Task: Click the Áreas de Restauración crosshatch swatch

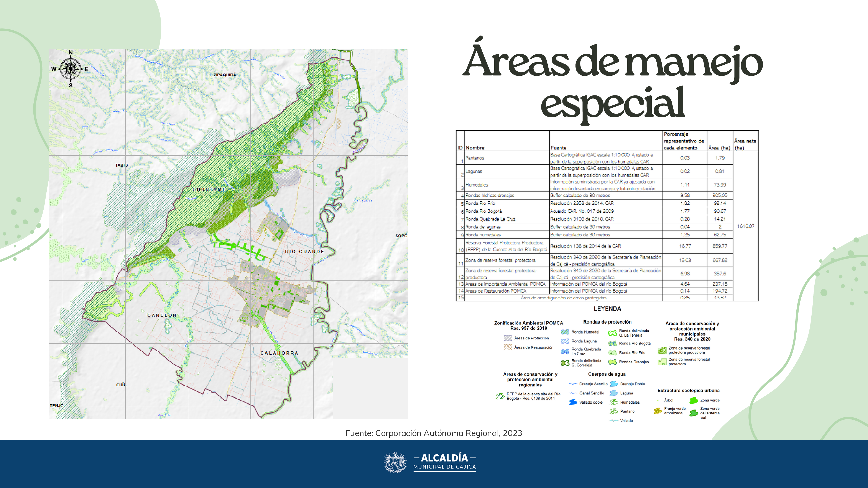Action: (508, 347)
